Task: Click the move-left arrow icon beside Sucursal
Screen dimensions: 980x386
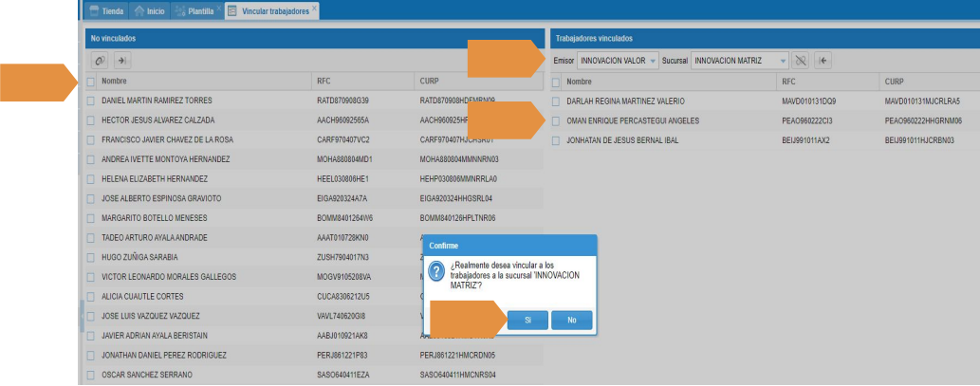Action: pos(824,61)
